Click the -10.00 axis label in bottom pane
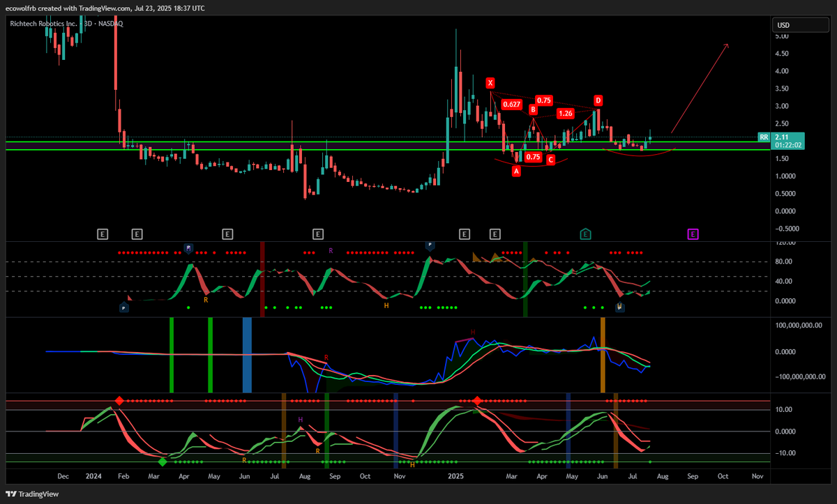The height and width of the screenshot is (504, 837). pos(785,453)
